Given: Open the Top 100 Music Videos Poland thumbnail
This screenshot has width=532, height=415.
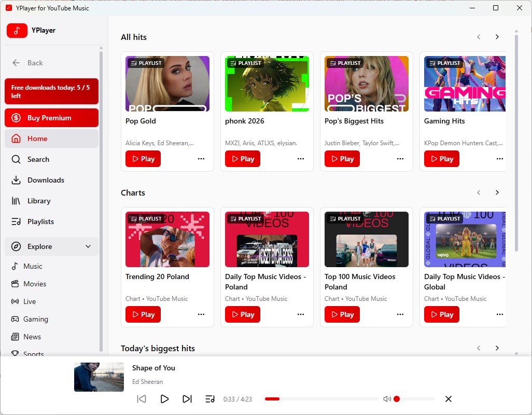Looking at the screenshot, I should [x=367, y=240].
